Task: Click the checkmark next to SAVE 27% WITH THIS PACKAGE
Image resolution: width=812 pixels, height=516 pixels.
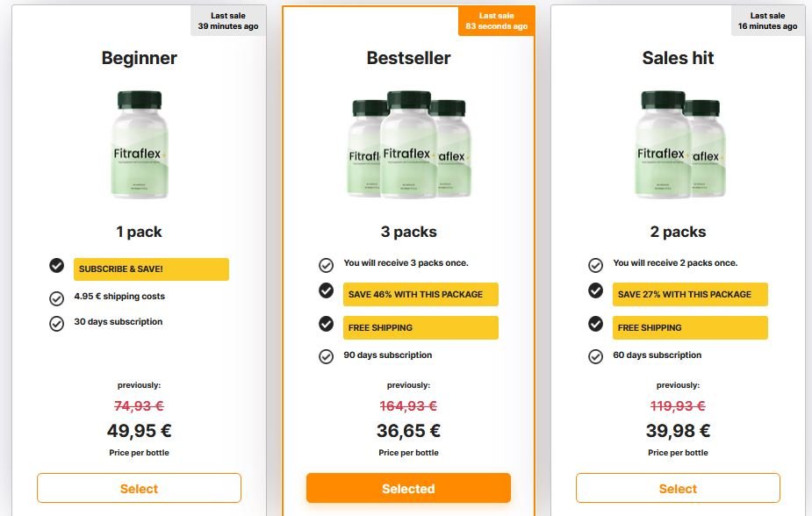Action: (x=595, y=290)
